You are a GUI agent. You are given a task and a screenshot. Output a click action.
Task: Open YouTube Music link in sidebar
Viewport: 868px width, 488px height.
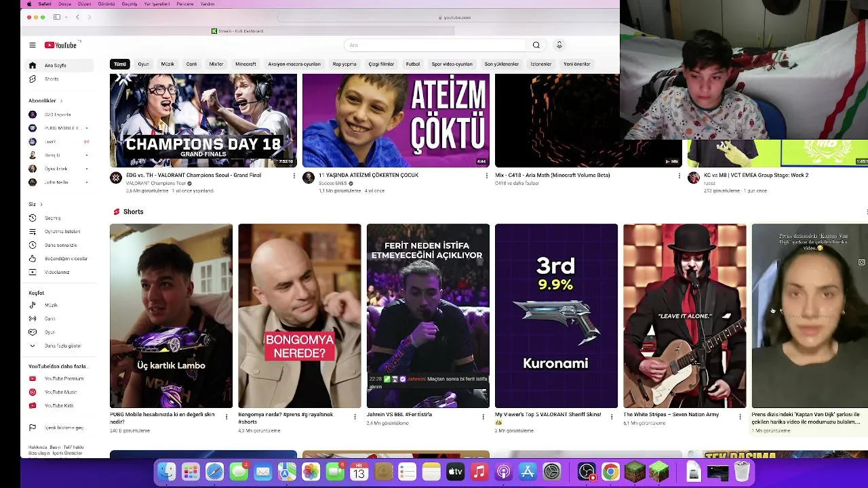[58, 392]
